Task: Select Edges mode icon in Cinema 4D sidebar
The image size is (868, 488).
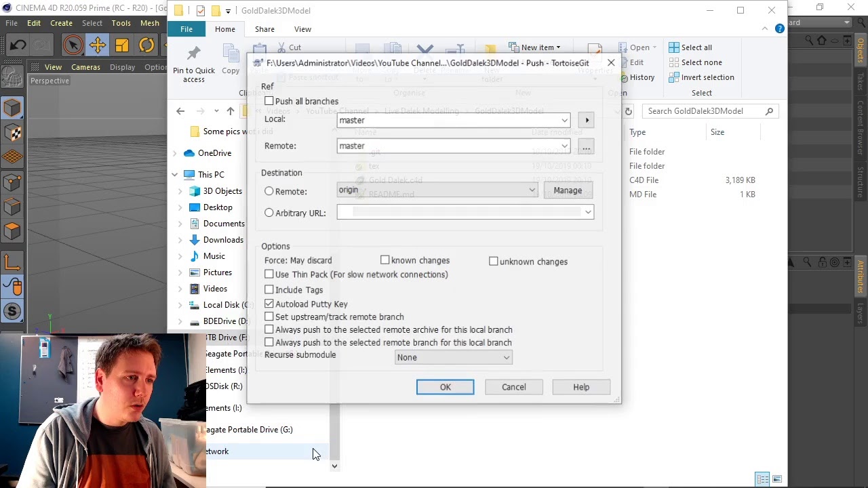Action: coord(12,205)
